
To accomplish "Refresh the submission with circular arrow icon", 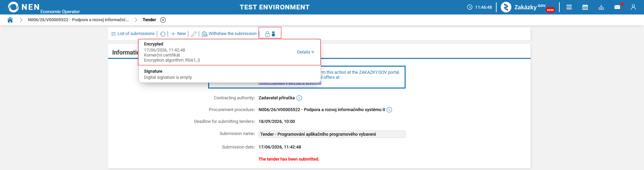I will click(163, 34).
